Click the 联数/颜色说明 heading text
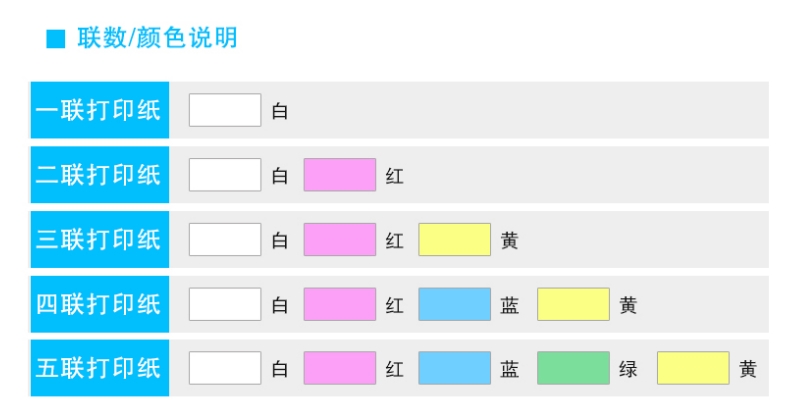Viewport: 793px width, 420px height. pyautogui.click(x=157, y=39)
